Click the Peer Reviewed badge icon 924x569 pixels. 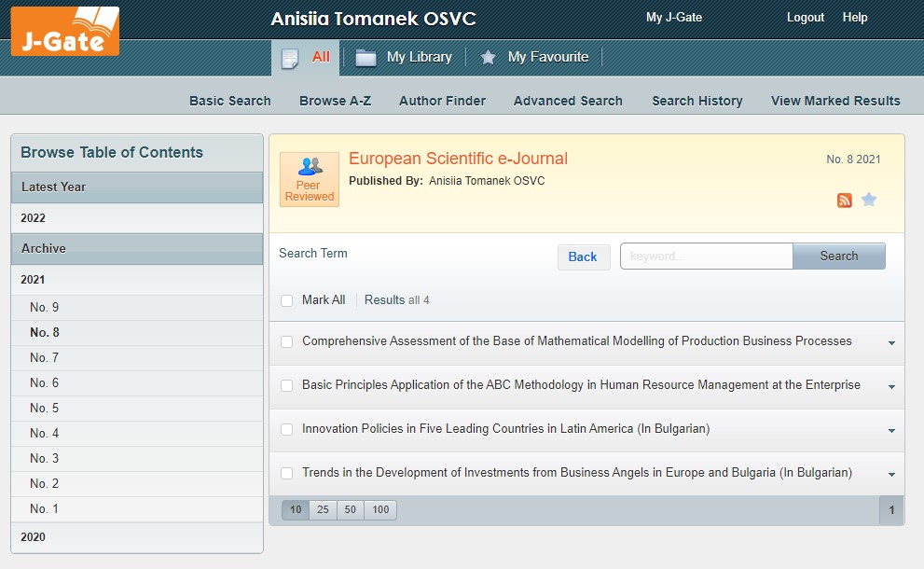pyautogui.click(x=310, y=179)
